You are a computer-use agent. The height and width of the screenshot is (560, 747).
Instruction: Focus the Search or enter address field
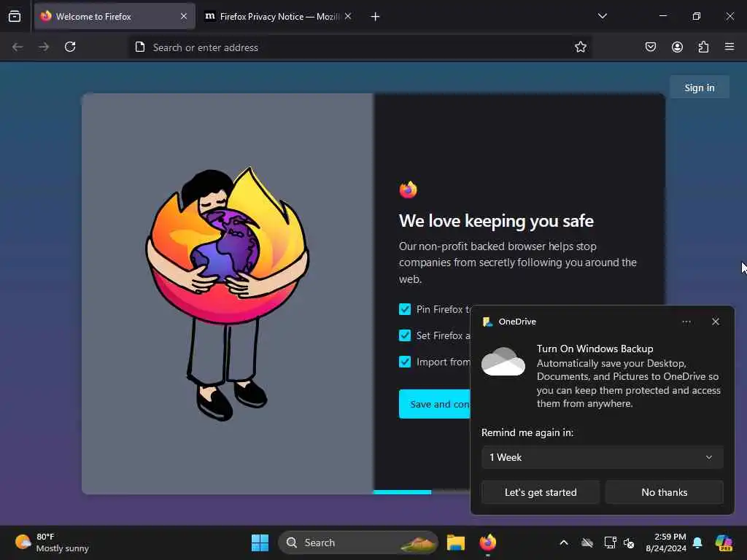(360, 47)
